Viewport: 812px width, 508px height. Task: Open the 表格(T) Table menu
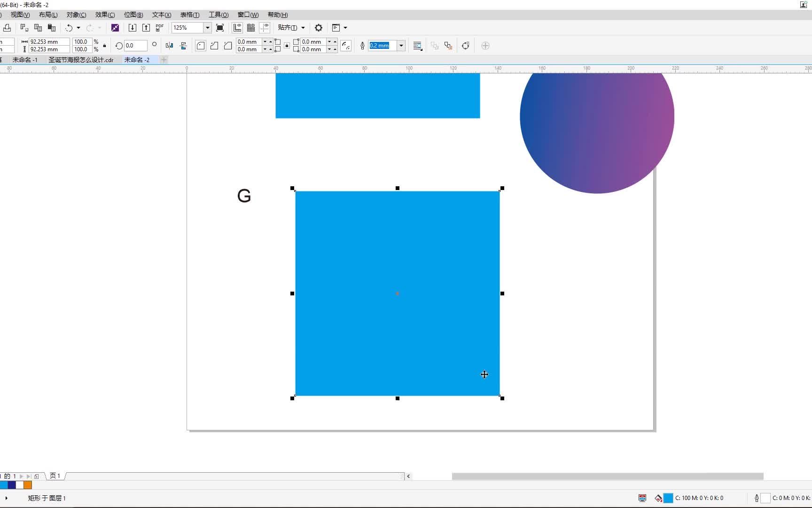click(190, 15)
